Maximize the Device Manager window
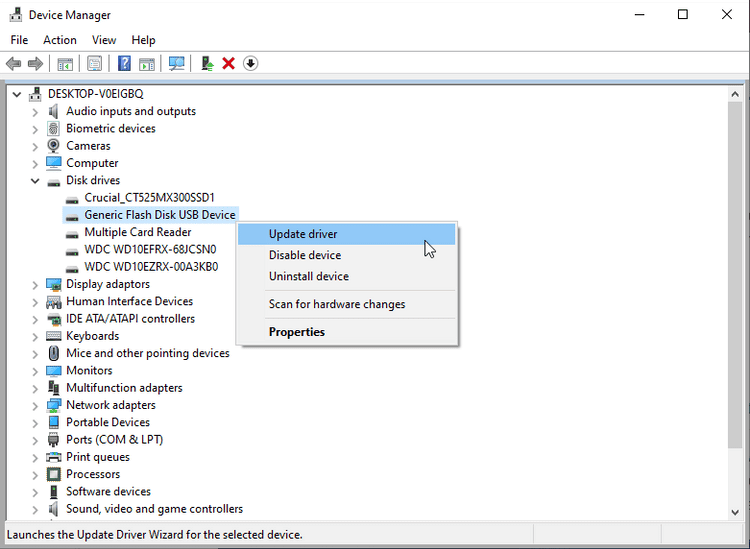This screenshot has height=549, width=750. pos(683,15)
